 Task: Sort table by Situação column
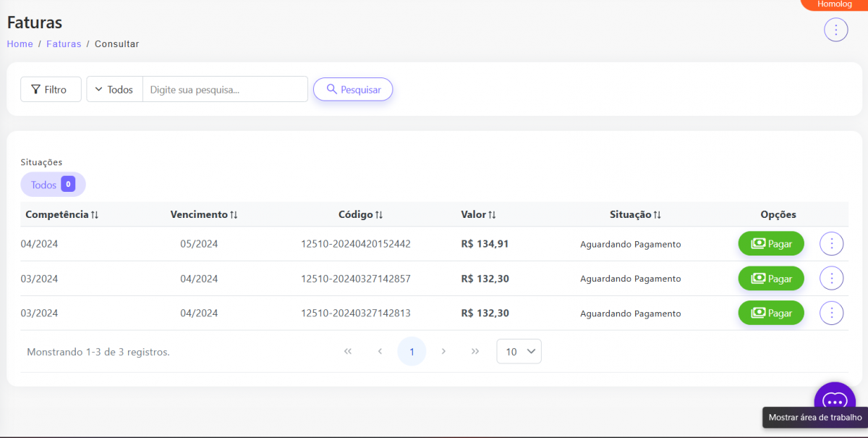tap(635, 215)
